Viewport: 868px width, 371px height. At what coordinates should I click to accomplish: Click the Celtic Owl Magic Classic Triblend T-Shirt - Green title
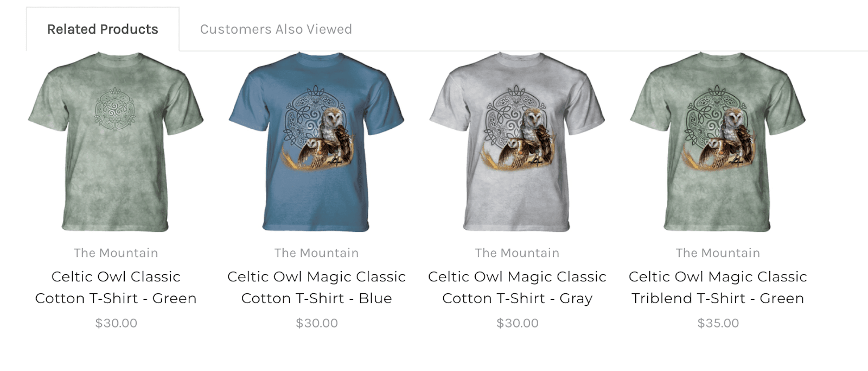tap(718, 287)
